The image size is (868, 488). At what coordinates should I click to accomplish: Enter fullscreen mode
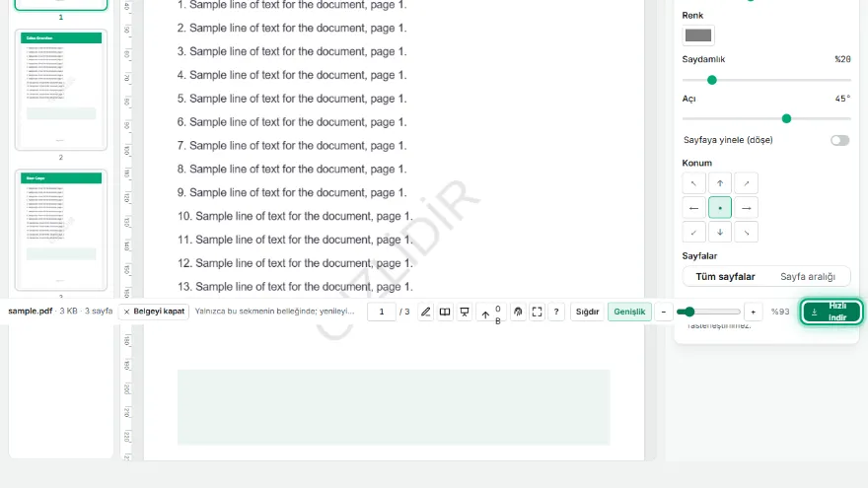point(537,312)
